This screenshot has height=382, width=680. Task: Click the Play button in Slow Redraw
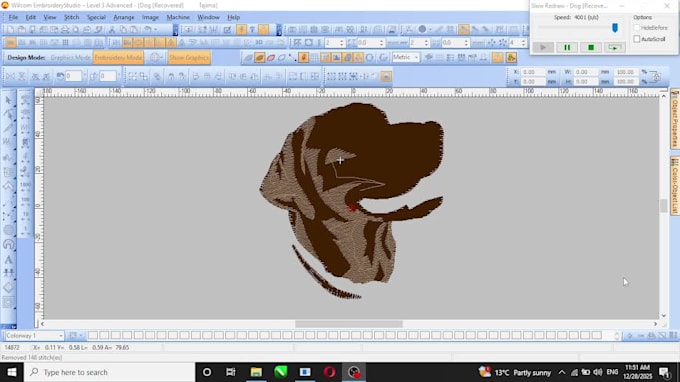click(543, 48)
